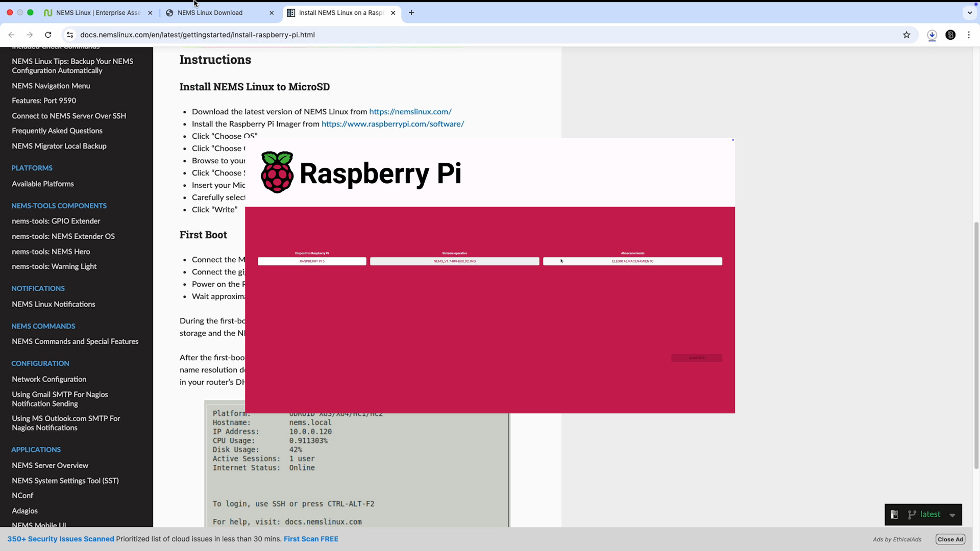Image resolution: width=980 pixels, height=551 pixels.
Task: Open a new browser tab
Action: (411, 13)
